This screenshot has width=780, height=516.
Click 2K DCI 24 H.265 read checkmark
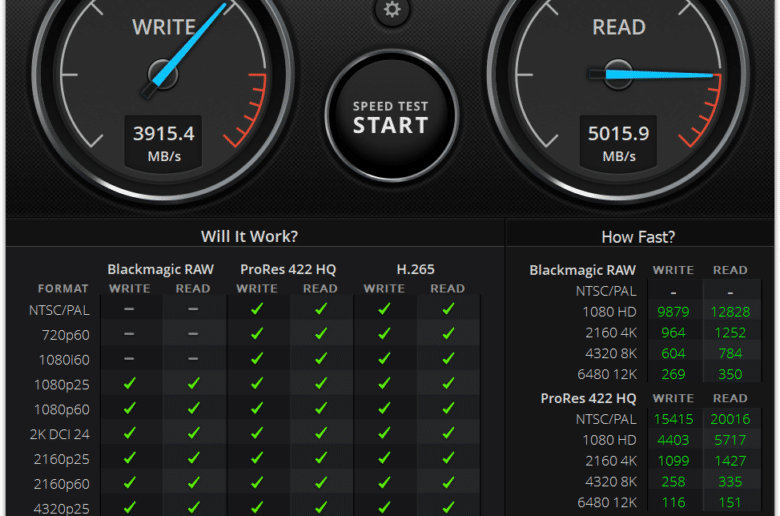pos(448,433)
